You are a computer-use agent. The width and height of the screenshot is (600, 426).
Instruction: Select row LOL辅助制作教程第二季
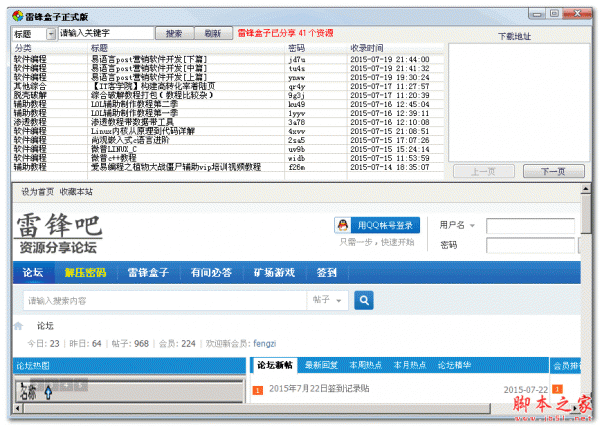coord(228,104)
